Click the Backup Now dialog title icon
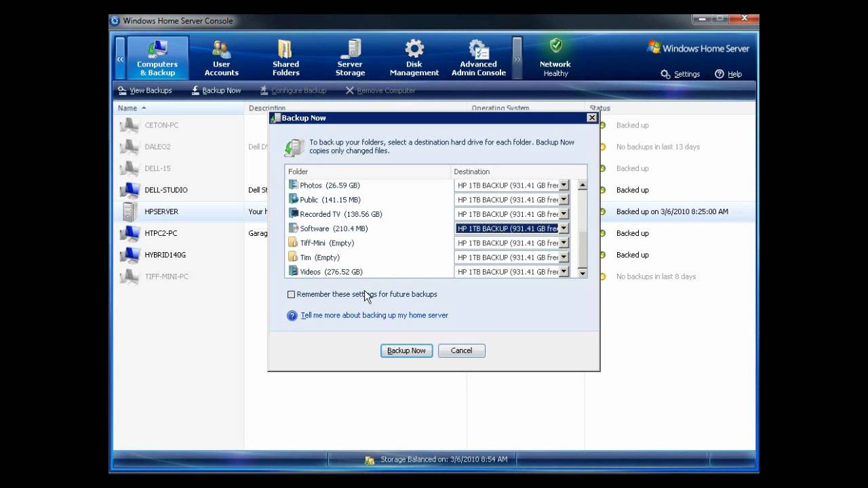Image resolution: width=868 pixels, height=488 pixels. coord(275,118)
